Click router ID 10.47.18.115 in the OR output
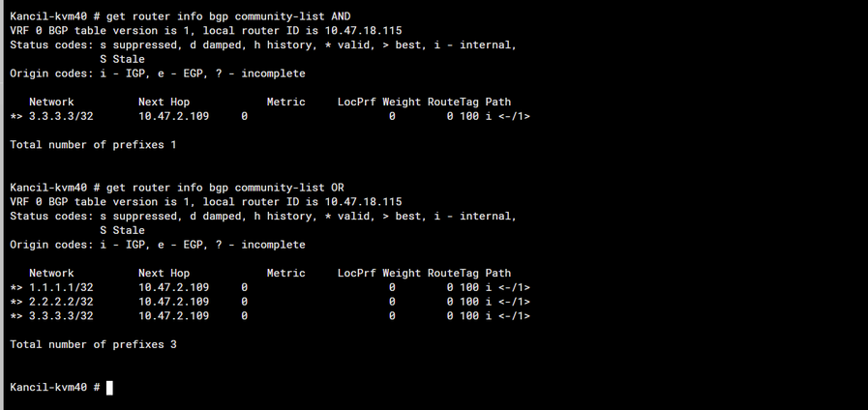 tap(363, 202)
